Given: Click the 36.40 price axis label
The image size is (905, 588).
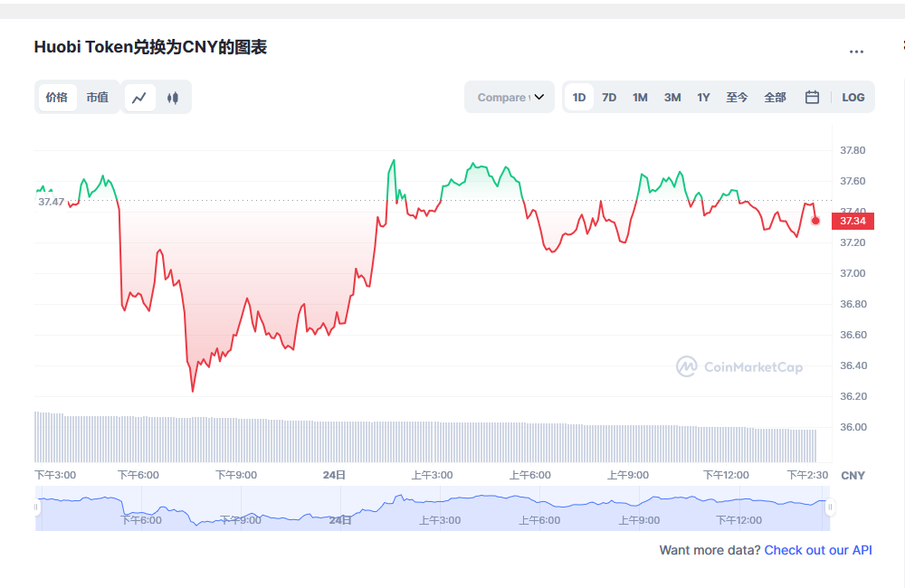Looking at the screenshot, I should coord(853,365).
